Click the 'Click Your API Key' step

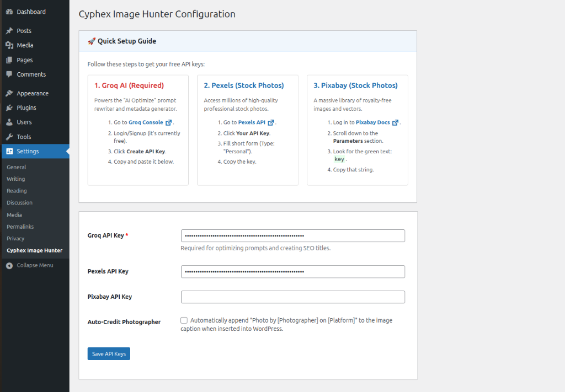(247, 133)
